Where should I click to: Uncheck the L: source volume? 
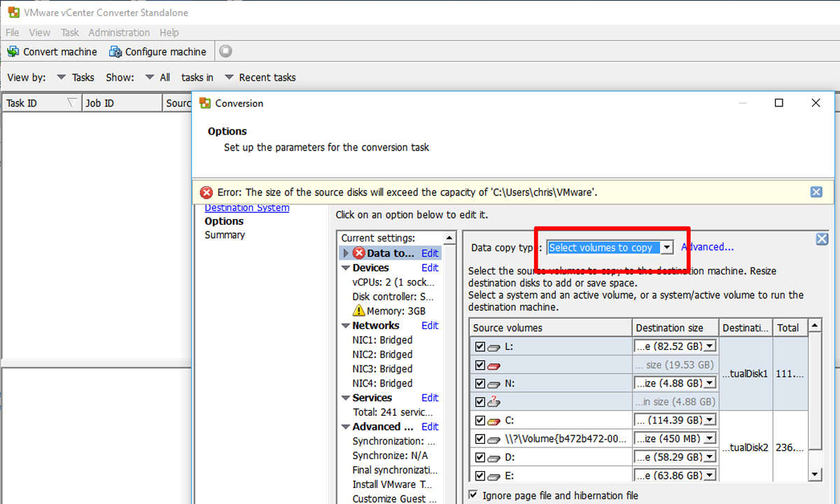479,346
